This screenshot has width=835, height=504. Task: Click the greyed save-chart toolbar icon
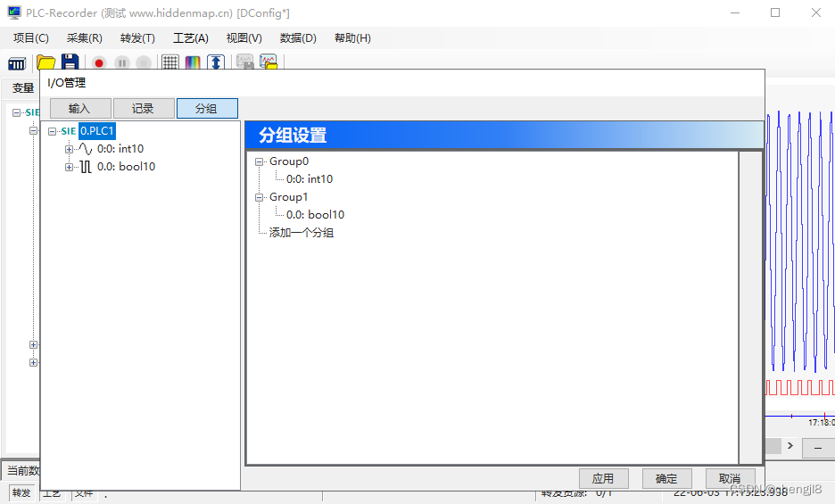(245, 62)
